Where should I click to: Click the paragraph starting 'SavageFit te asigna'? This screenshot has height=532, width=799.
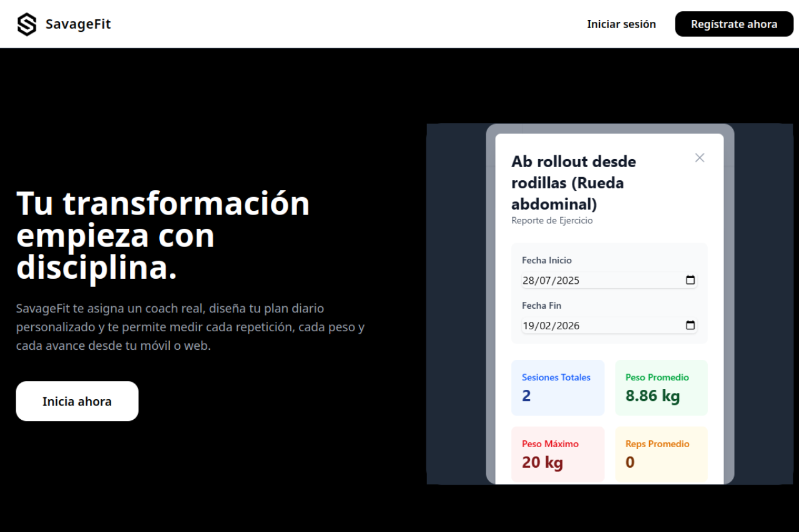click(x=190, y=327)
